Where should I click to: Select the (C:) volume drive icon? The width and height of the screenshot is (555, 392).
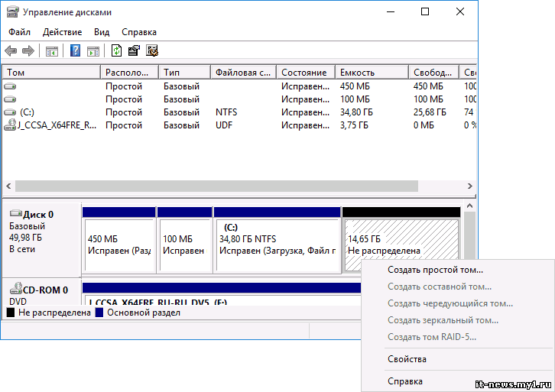[10, 112]
